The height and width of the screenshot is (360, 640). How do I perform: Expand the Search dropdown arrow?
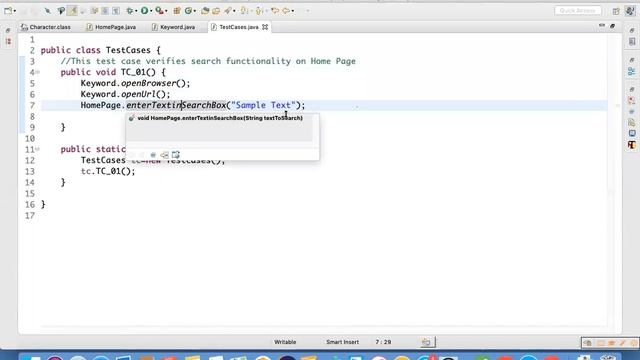coord(234,11)
